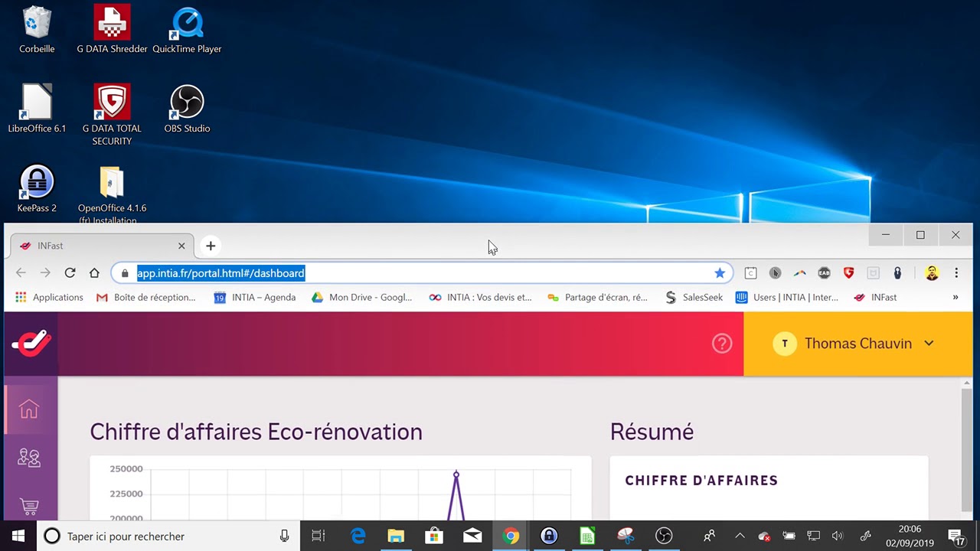
Task: Open the greyed-out cat extension icon
Action: pyautogui.click(x=873, y=273)
